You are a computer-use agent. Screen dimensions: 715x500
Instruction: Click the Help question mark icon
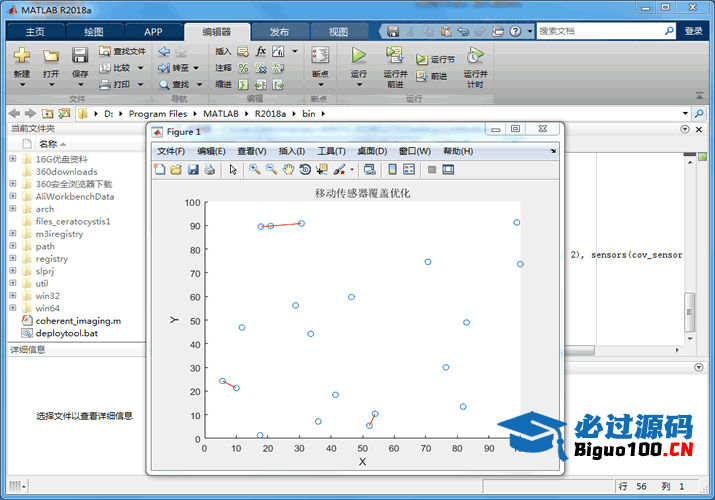coord(515,31)
